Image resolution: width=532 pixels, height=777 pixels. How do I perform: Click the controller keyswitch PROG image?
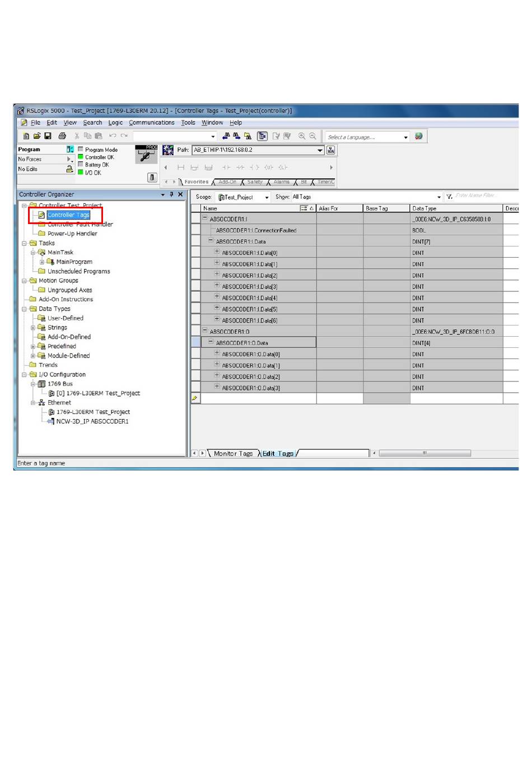pos(146,155)
